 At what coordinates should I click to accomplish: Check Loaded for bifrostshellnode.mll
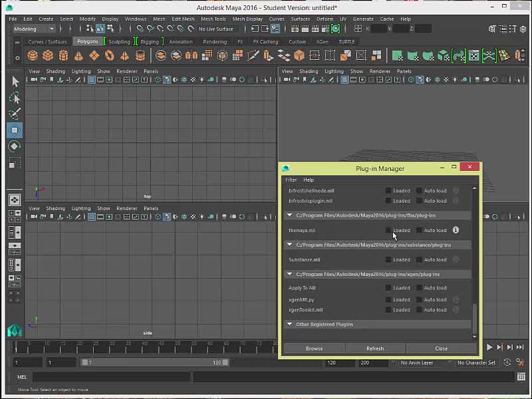click(388, 191)
